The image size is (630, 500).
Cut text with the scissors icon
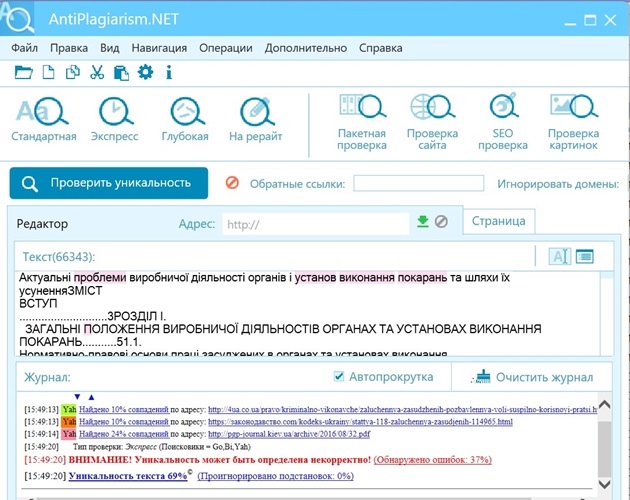97,73
